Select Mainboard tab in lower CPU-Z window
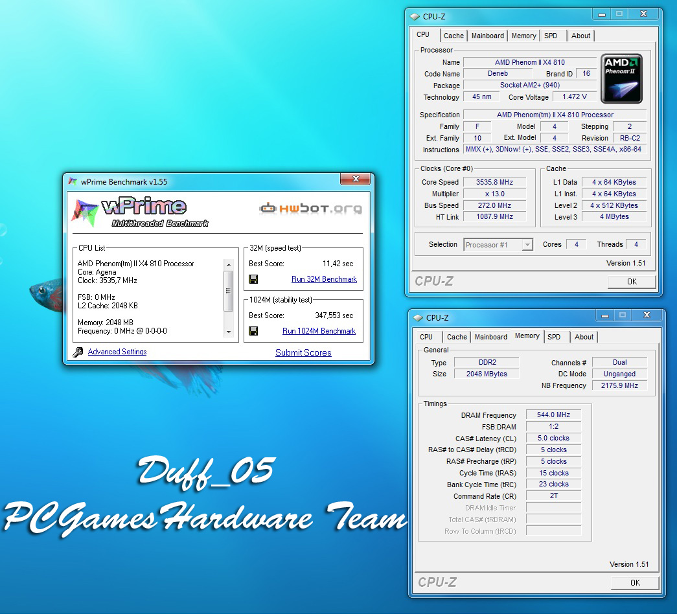The image size is (677, 616). pos(491,337)
